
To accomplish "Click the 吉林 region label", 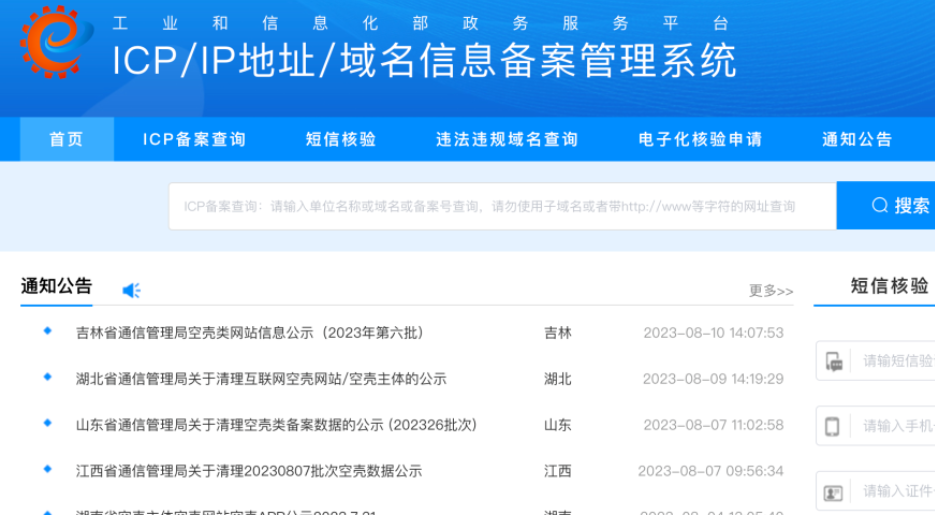I will [558, 333].
